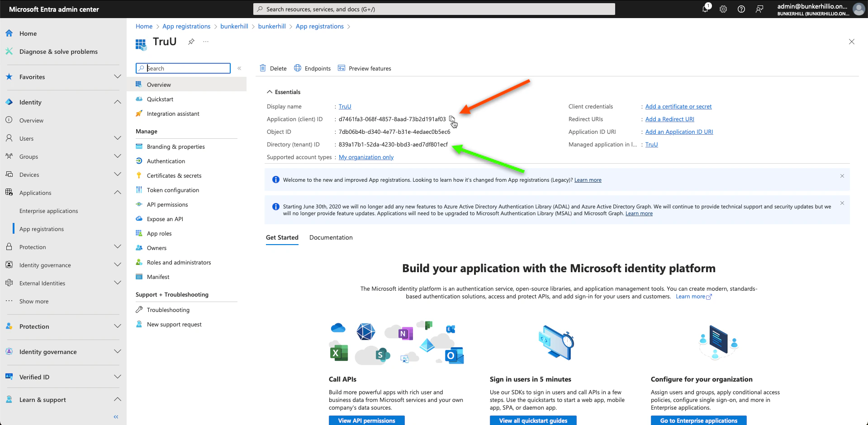Click View all quickstart guides button

pos(533,420)
